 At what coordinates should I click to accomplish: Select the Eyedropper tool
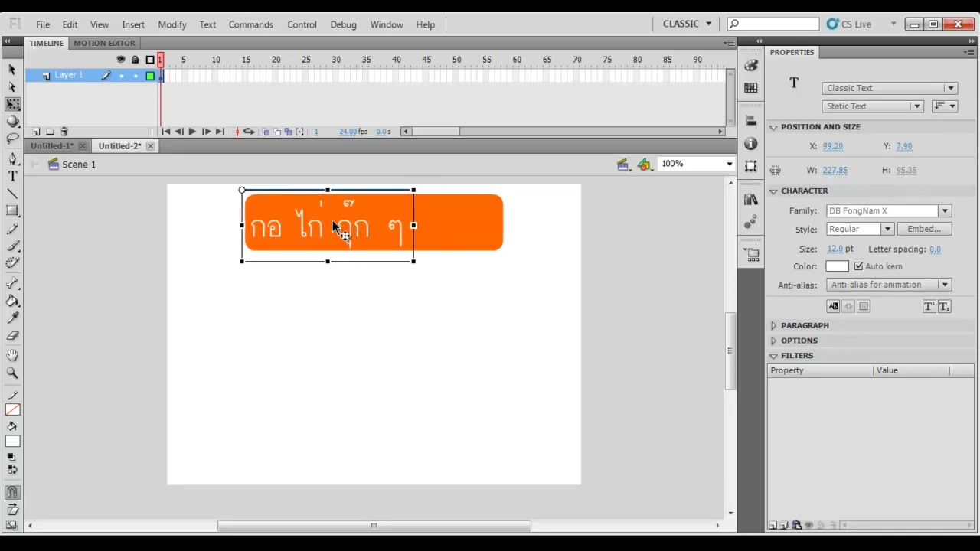tap(12, 318)
